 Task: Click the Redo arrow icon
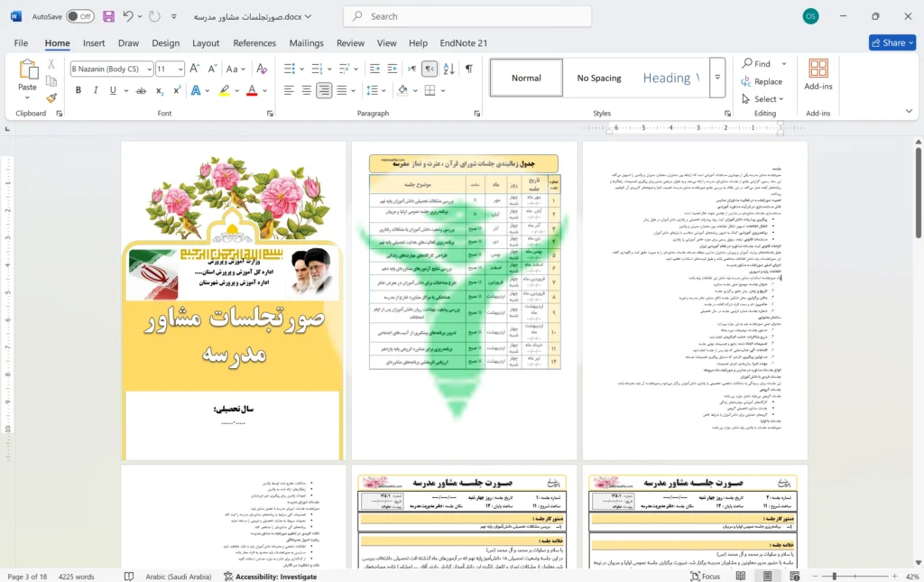pyautogui.click(x=154, y=16)
